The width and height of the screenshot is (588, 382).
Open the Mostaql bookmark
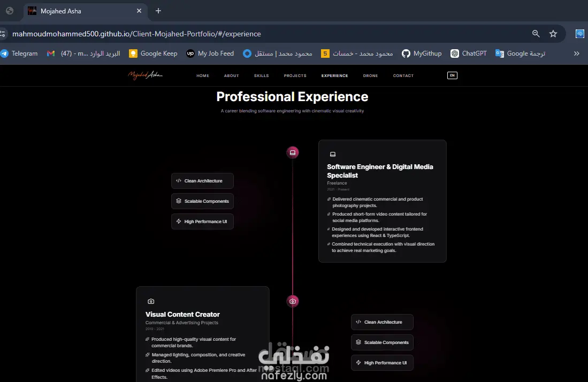(278, 54)
